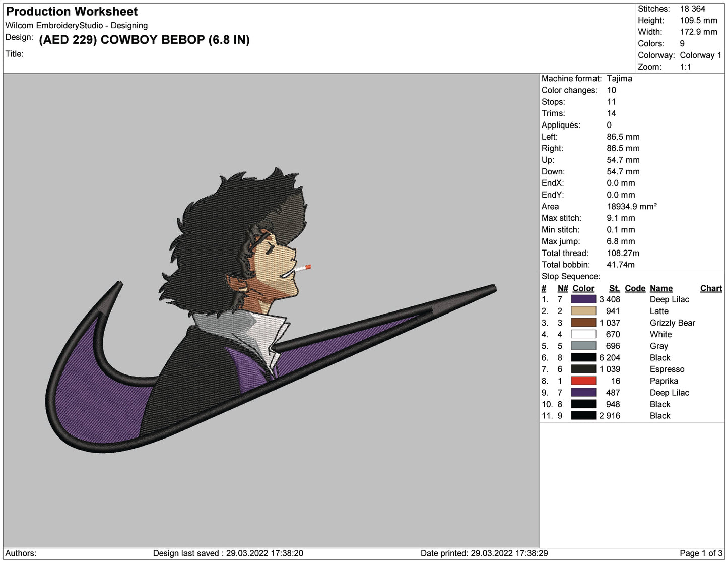Click the width value '172.9 mm'
This screenshot has width=728, height=563.
coord(698,32)
